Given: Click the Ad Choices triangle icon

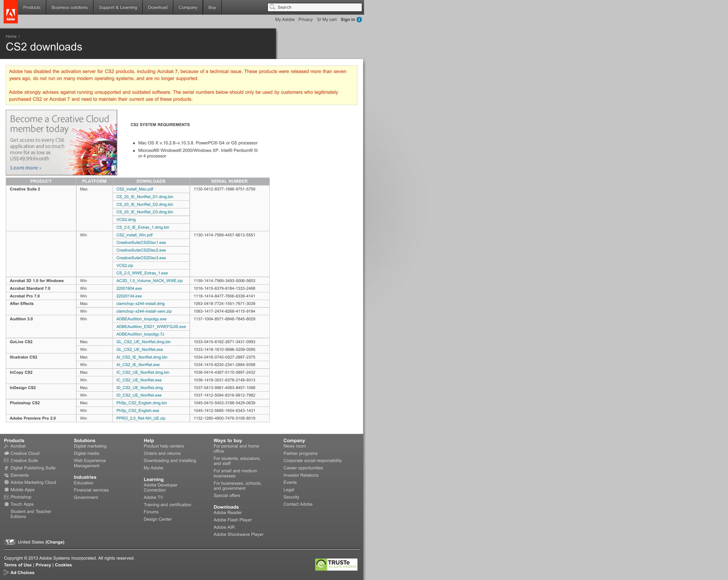Looking at the screenshot, I should pyautogui.click(x=6, y=572).
